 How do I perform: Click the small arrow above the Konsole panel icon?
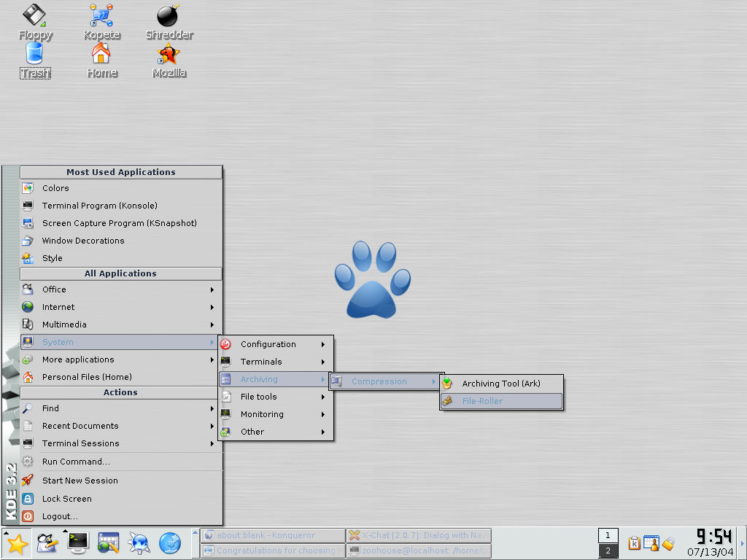click(x=65, y=530)
